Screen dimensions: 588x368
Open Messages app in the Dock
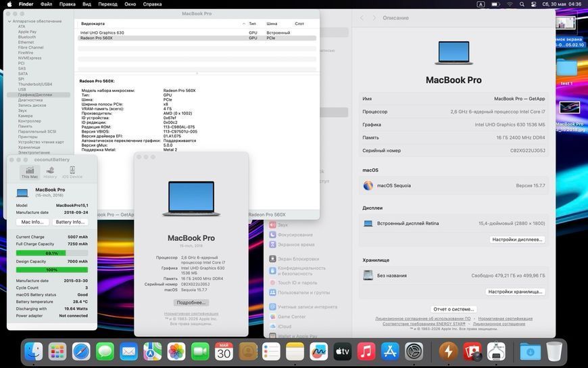pyautogui.click(x=105, y=352)
